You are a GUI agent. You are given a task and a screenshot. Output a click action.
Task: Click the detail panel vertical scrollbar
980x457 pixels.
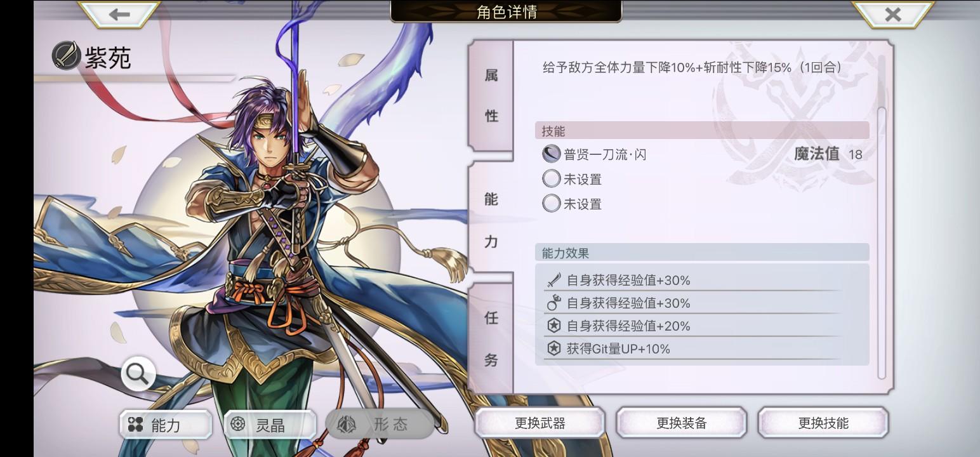pos(881,244)
